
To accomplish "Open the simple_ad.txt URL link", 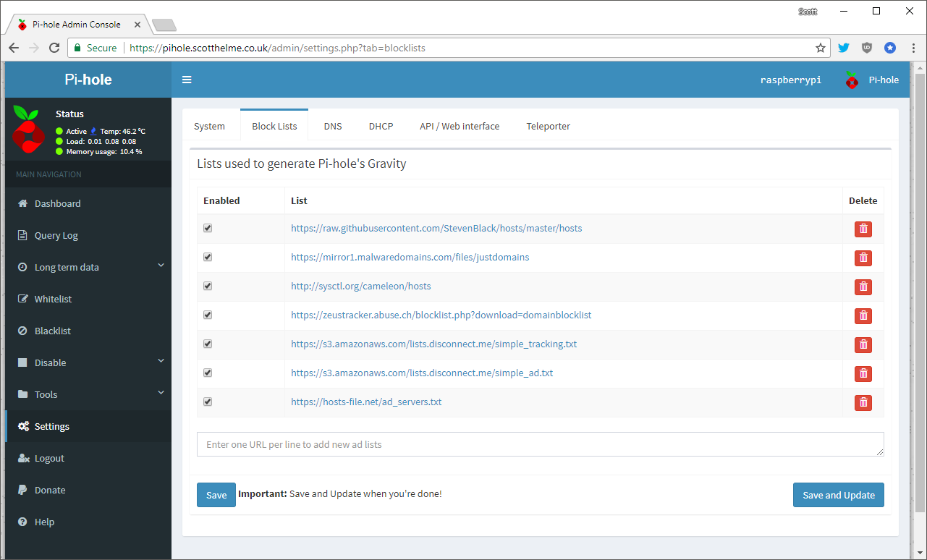I will point(422,373).
